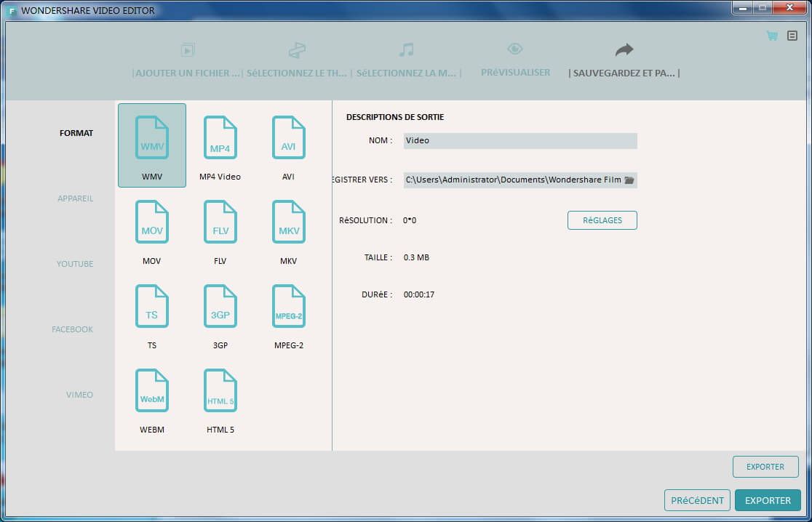Viewport: 812px width, 522px height.
Task: Click the Sauvegardez et partager arrow icon
Action: (x=624, y=49)
